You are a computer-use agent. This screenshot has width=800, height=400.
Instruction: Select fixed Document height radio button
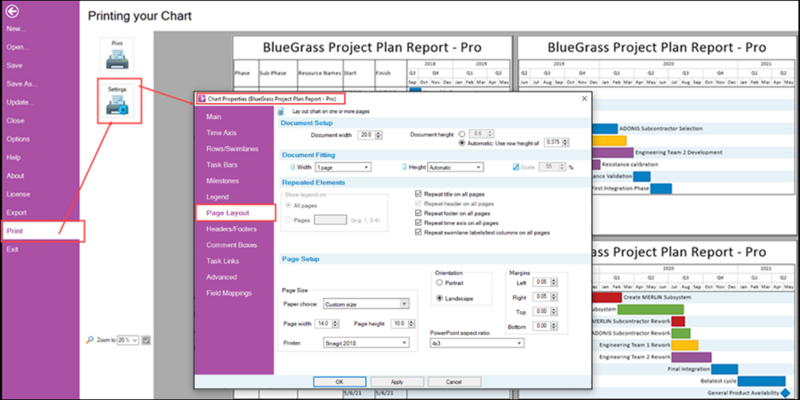(x=462, y=134)
